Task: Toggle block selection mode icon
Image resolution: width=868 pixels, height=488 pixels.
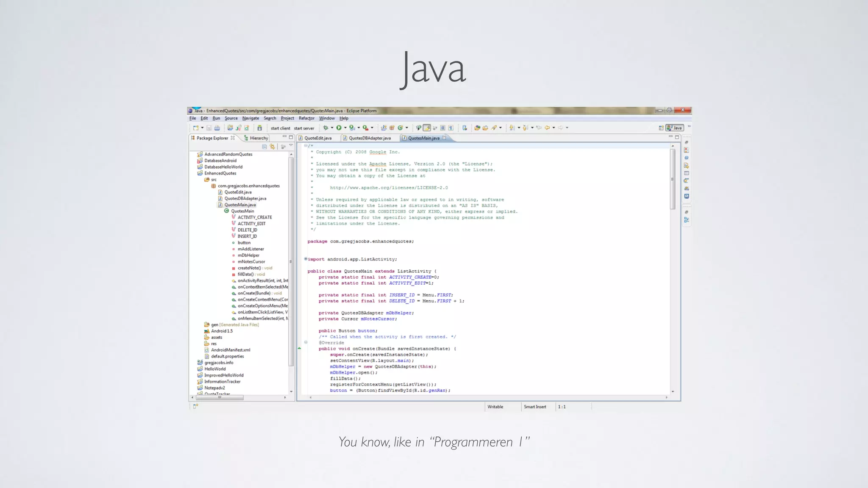Action: [x=442, y=128]
